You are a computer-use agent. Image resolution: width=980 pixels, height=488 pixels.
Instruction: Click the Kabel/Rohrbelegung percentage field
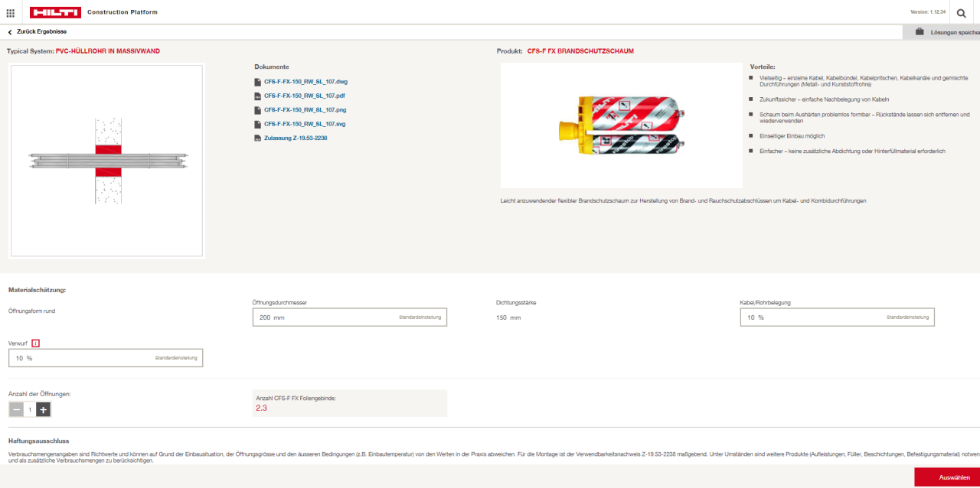(x=837, y=317)
